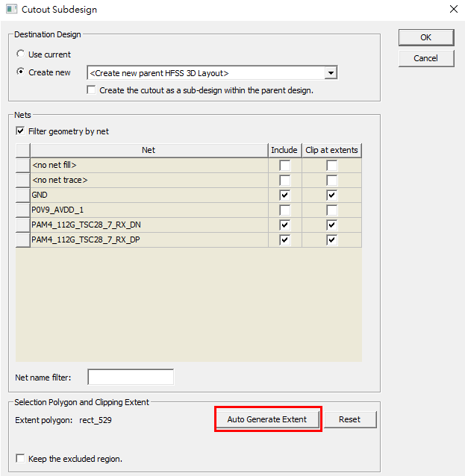Uncheck Include for PAM4_112G_TSC28_7_RX_DP
465x476 pixels.
click(285, 239)
